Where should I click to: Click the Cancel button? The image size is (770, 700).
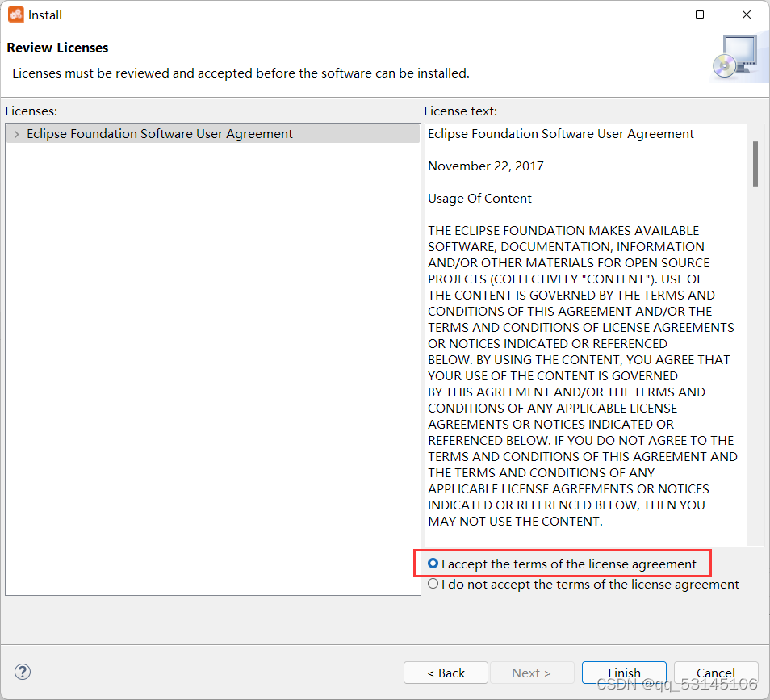coord(715,673)
